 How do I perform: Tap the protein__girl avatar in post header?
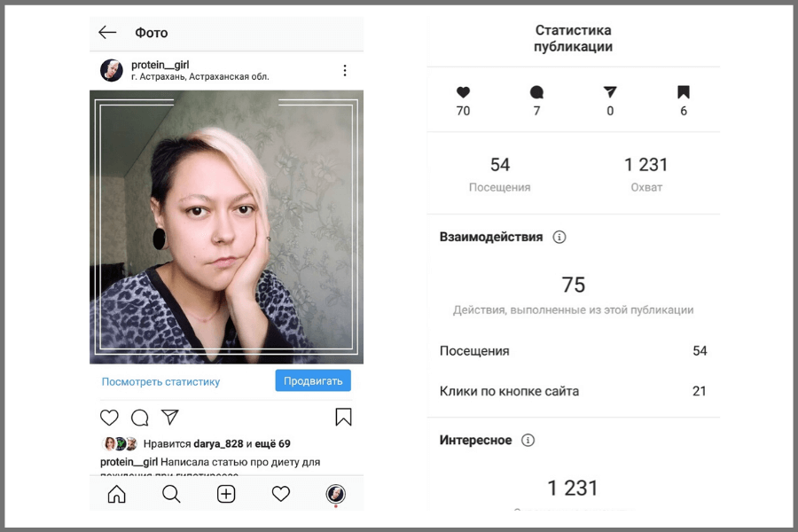tap(112, 70)
